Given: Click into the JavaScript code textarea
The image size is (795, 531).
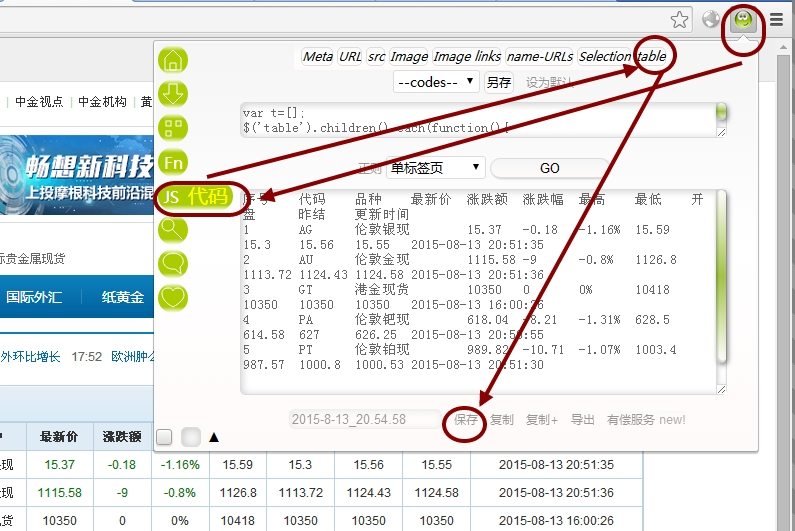Looking at the screenshot, I should pos(478,120).
